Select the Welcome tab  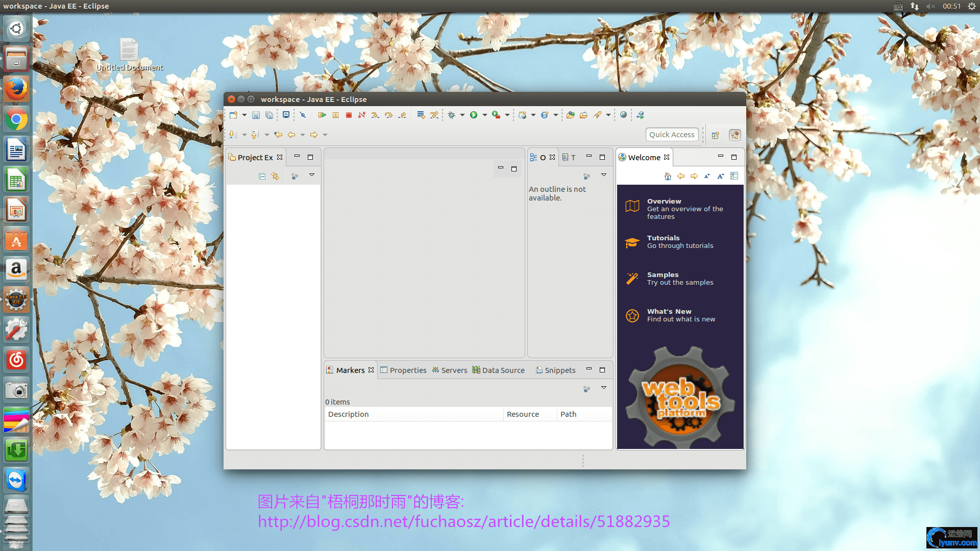coord(644,158)
